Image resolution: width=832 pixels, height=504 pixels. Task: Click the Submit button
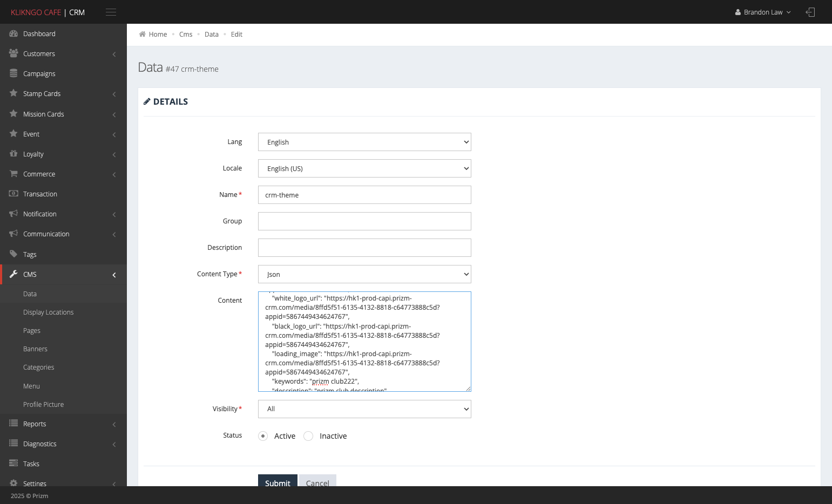pos(278,480)
